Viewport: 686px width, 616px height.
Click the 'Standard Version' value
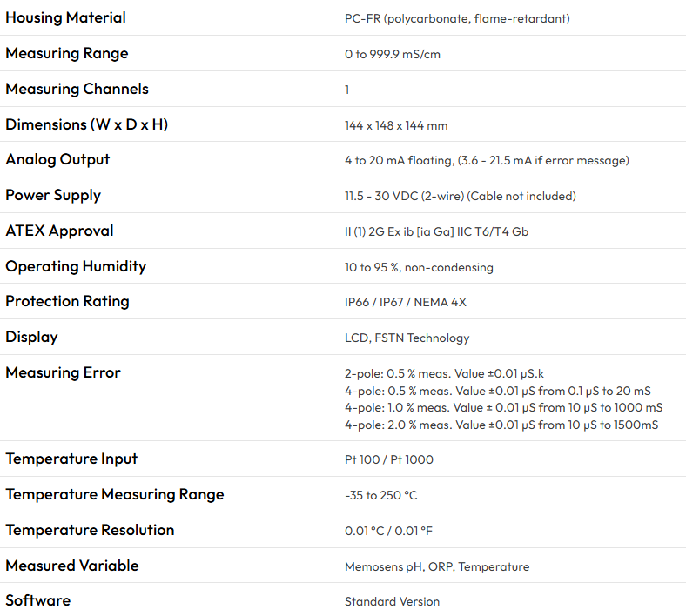[x=392, y=601]
